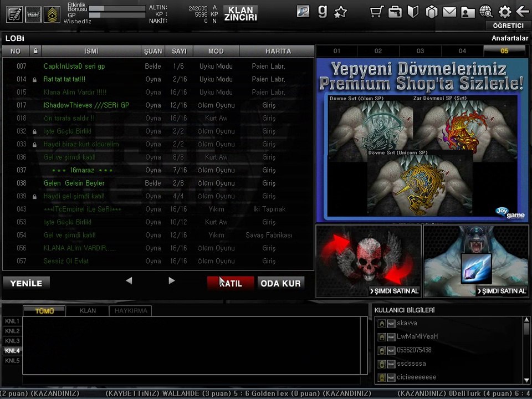Click the Etkinlik Bonusu progress bar
This screenshot has height=399, width=532.
click(117, 8)
